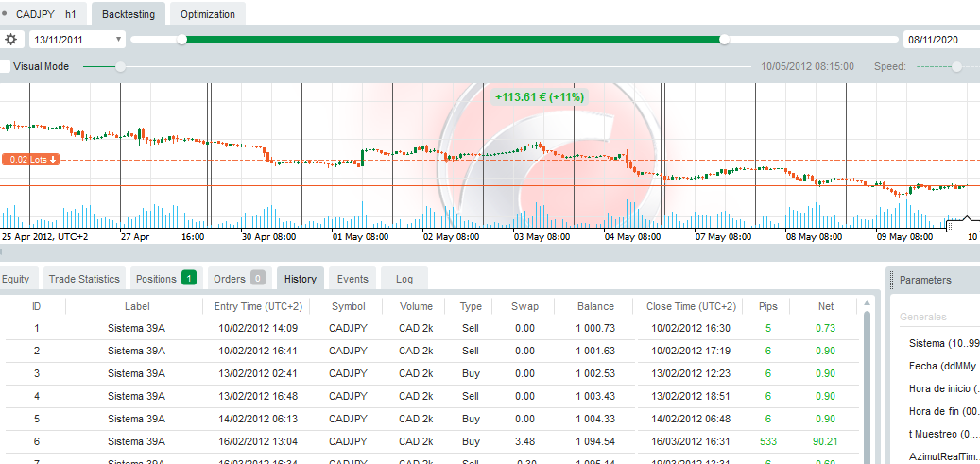This screenshot has width=980, height=464.
Task: Toggle the Visual Mode checkbox
Action: coord(5,66)
